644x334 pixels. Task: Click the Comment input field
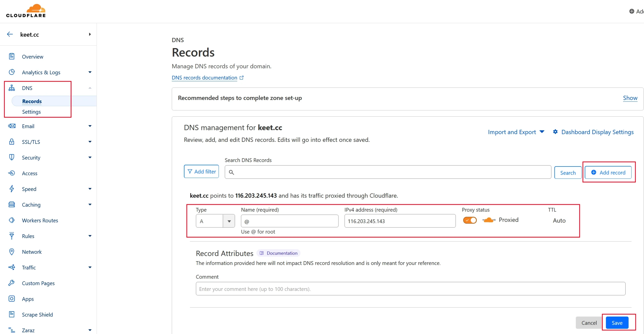click(x=411, y=289)
